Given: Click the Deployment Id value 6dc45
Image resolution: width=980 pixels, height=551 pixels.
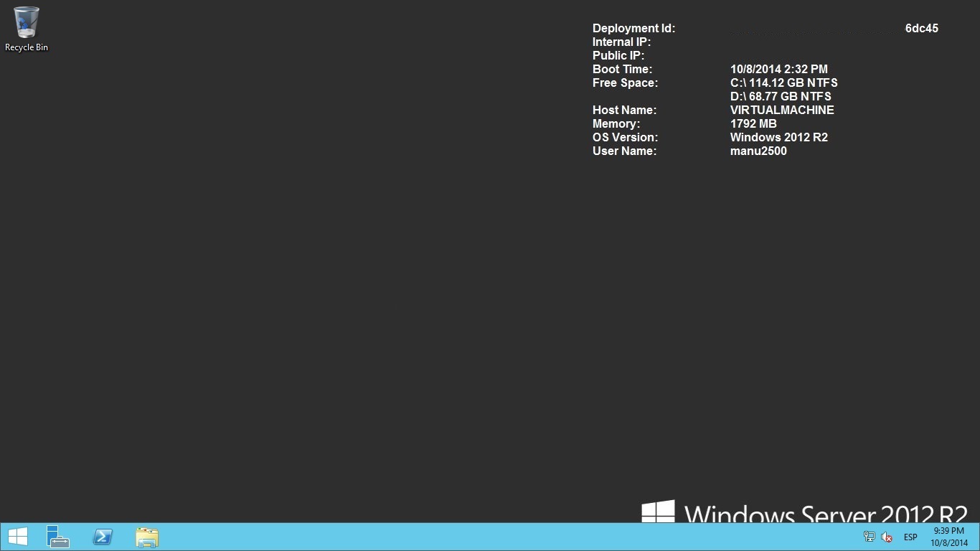Looking at the screenshot, I should coord(922,28).
